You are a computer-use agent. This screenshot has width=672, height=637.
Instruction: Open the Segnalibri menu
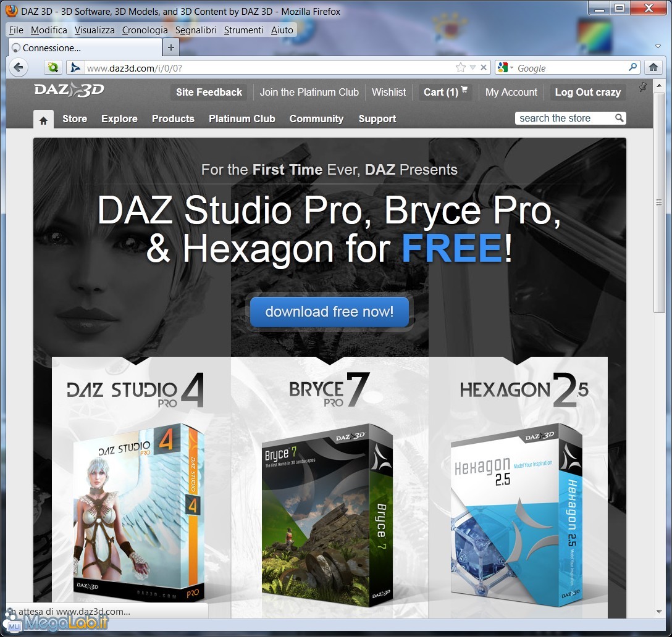195,30
